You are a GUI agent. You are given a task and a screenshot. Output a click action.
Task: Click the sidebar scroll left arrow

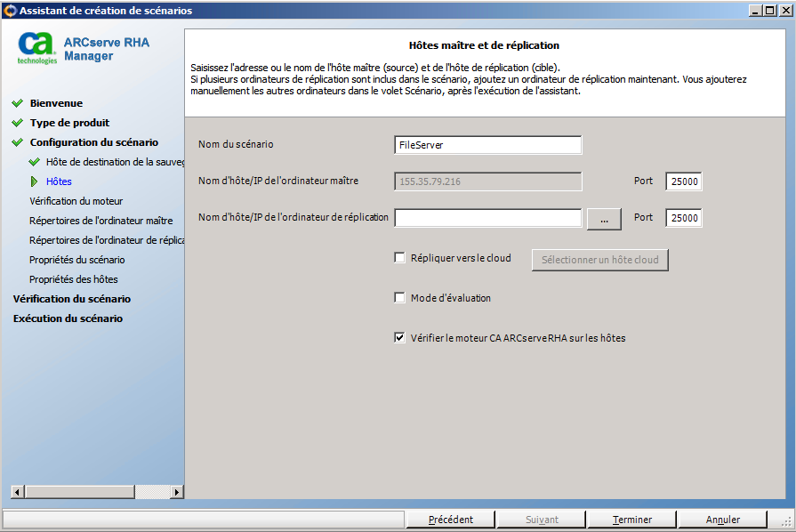[x=18, y=491]
